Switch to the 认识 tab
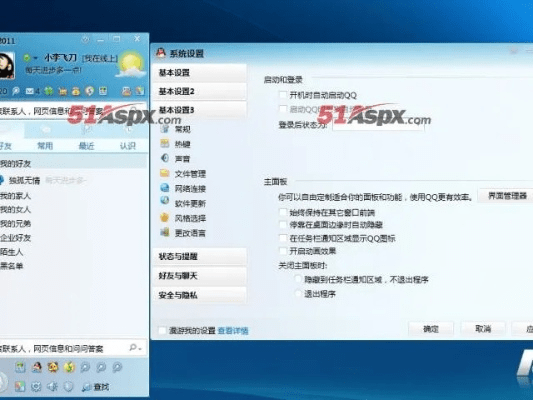 pos(128,146)
